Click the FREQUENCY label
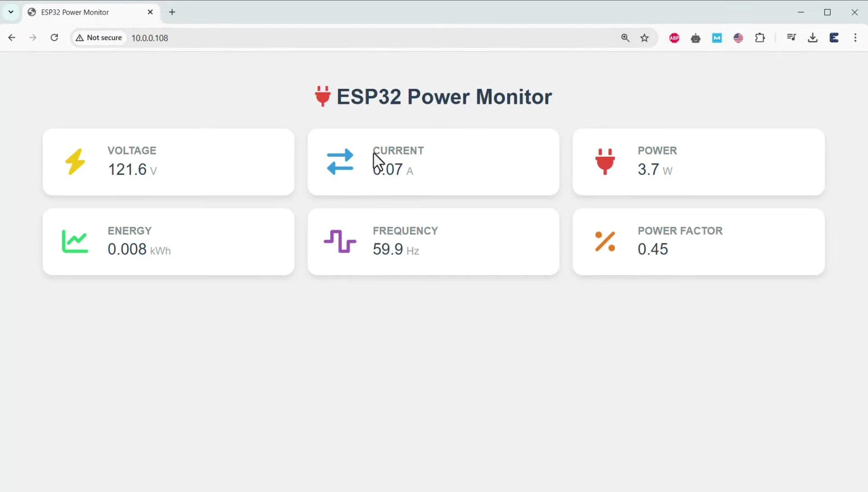Screen dimensions: 868x492 pos(406,231)
